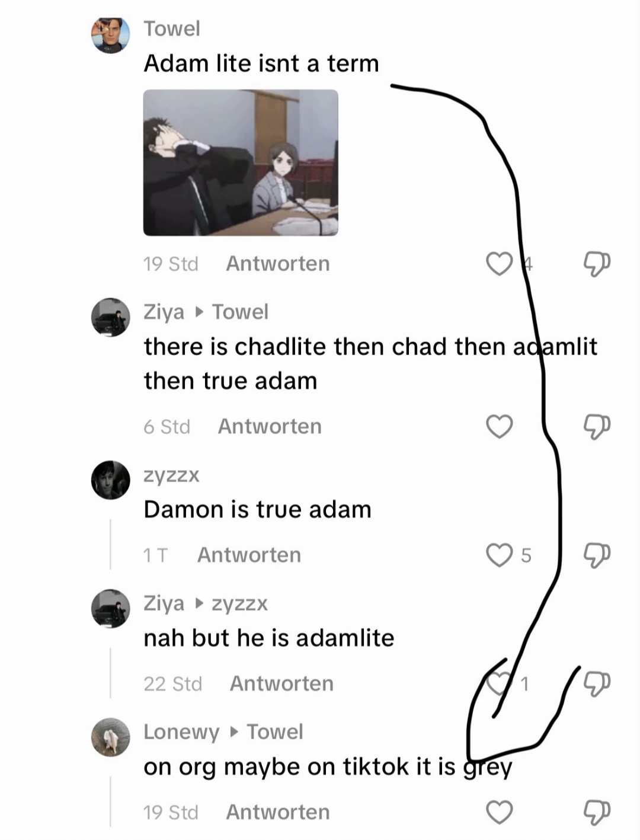Like zyzzx's "Damon is true adam" comment
This screenshot has width=640, height=840.
coord(499,555)
